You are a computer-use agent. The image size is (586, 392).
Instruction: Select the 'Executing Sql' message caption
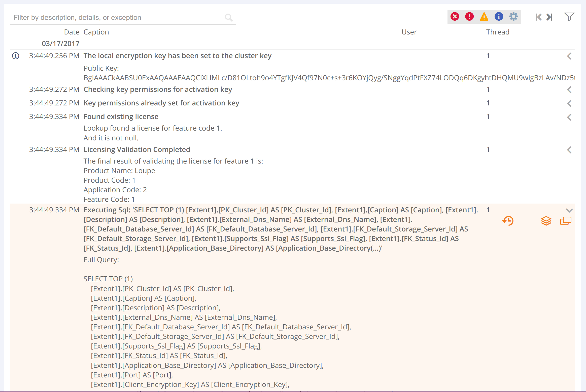click(281, 229)
